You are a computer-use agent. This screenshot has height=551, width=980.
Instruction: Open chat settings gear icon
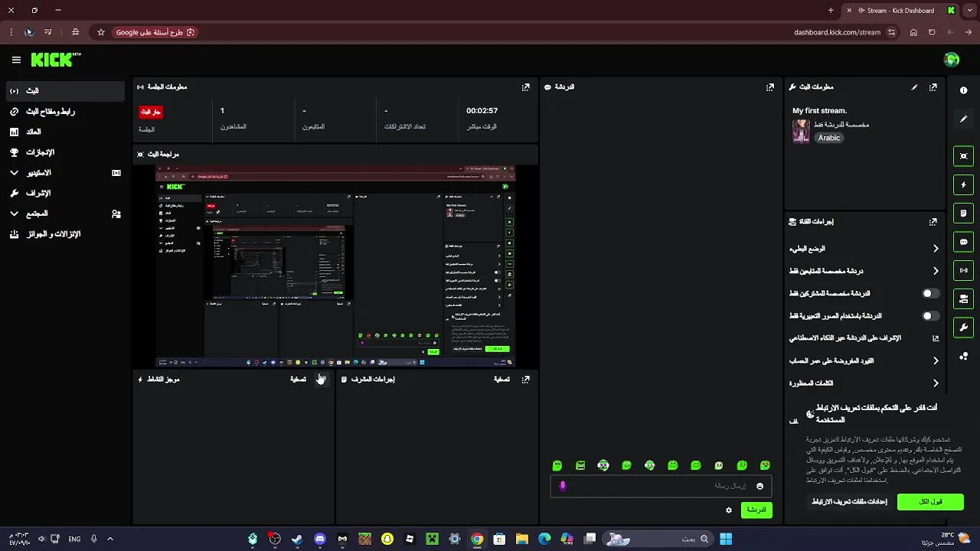729,510
